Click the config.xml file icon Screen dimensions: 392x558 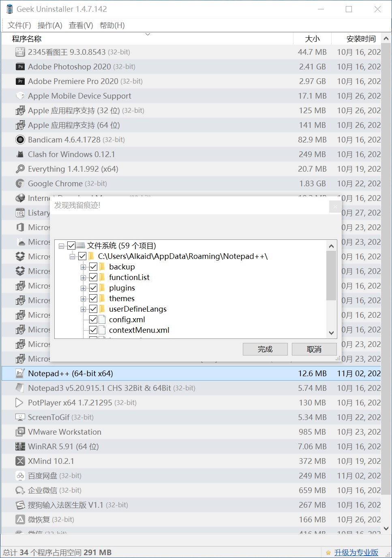pyautogui.click(x=102, y=319)
